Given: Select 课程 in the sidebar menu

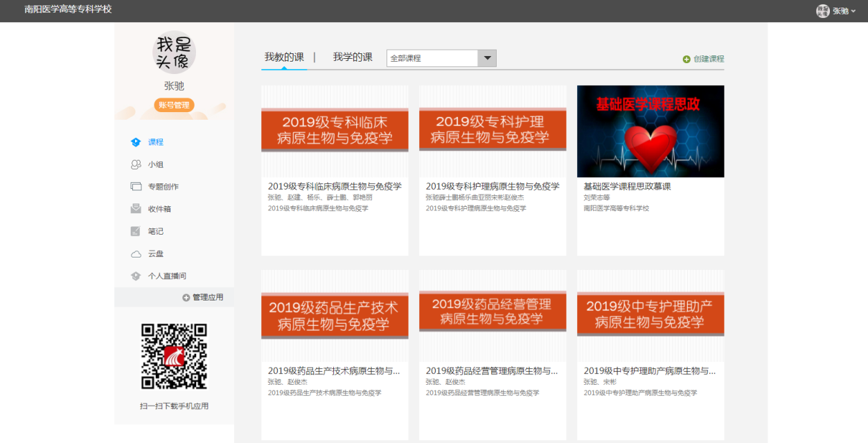Looking at the screenshot, I should [156, 142].
